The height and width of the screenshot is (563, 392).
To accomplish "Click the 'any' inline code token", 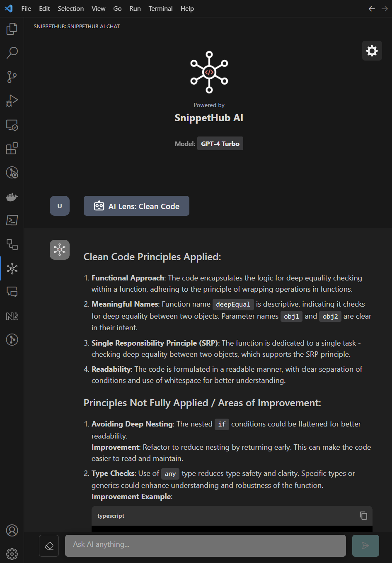I will (170, 473).
